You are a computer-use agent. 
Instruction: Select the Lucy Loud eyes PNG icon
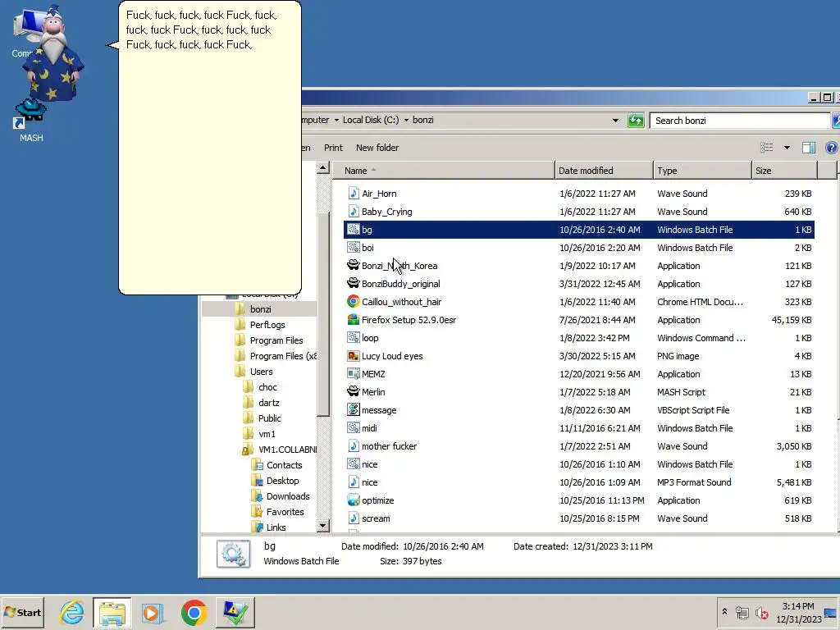pos(353,356)
